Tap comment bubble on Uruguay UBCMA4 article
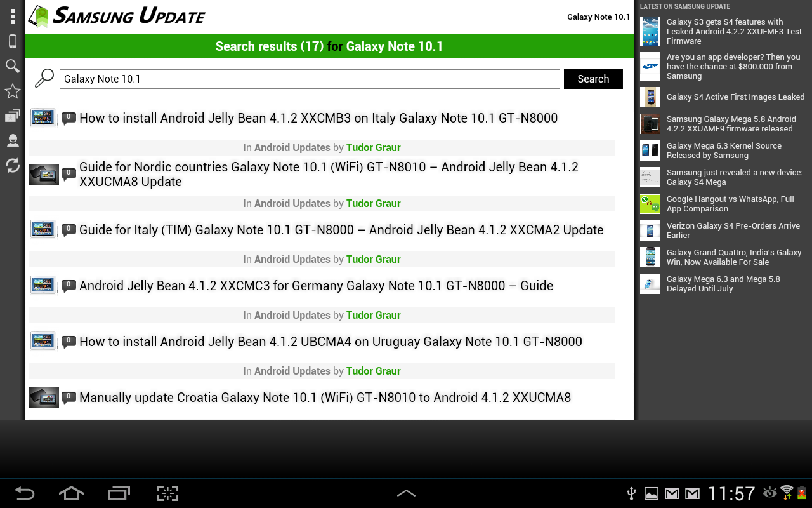Image resolution: width=812 pixels, height=508 pixels. [x=69, y=342]
